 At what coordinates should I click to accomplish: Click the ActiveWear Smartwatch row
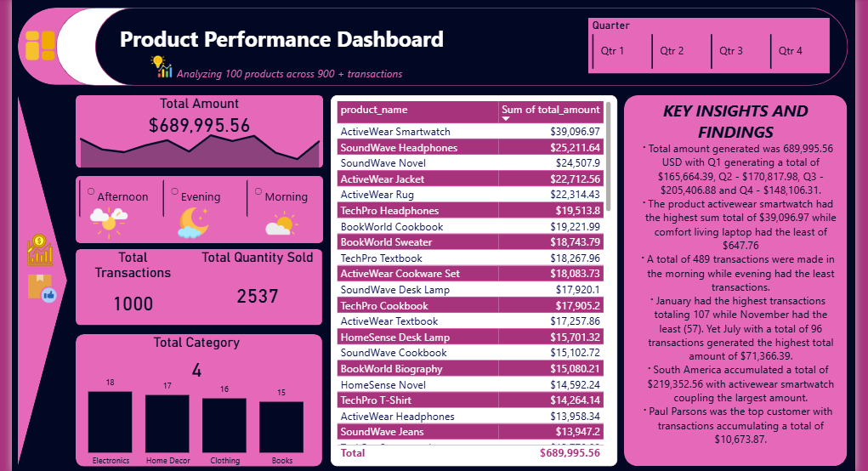(470, 131)
